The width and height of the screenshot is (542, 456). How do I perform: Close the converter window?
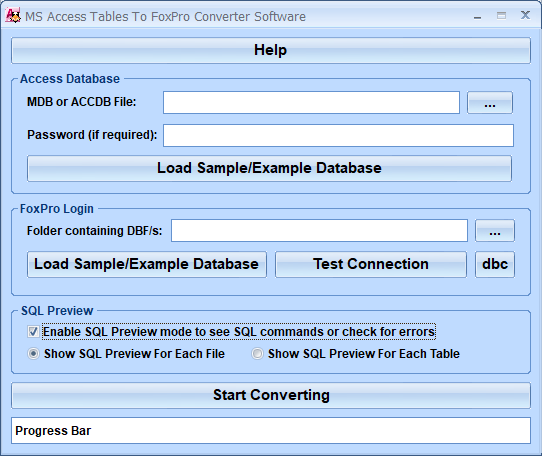point(525,15)
